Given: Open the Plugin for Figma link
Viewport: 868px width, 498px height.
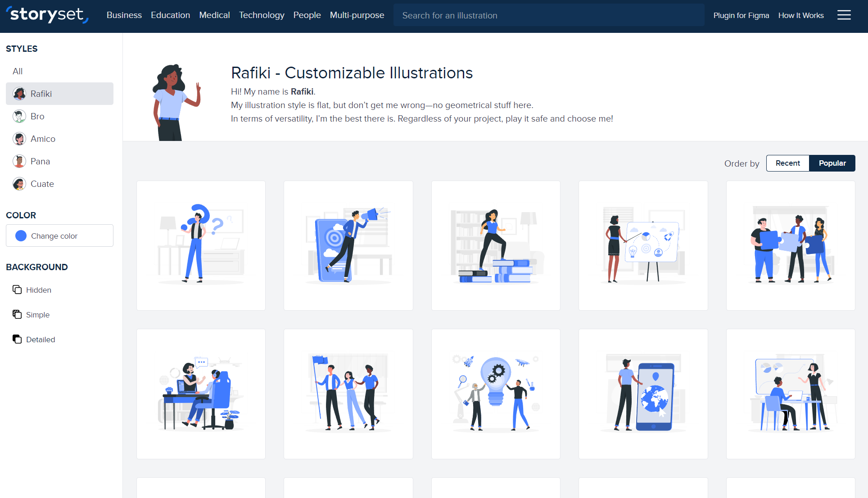Looking at the screenshot, I should click(x=741, y=15).
